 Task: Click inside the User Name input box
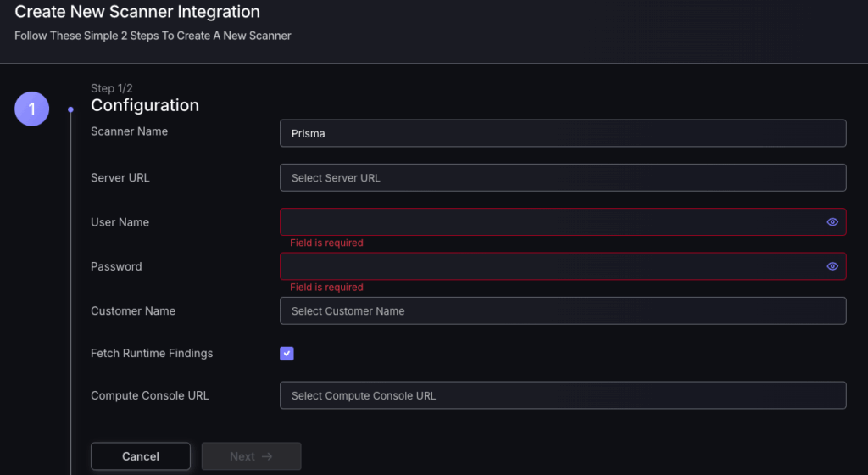[x=551, y=222]
